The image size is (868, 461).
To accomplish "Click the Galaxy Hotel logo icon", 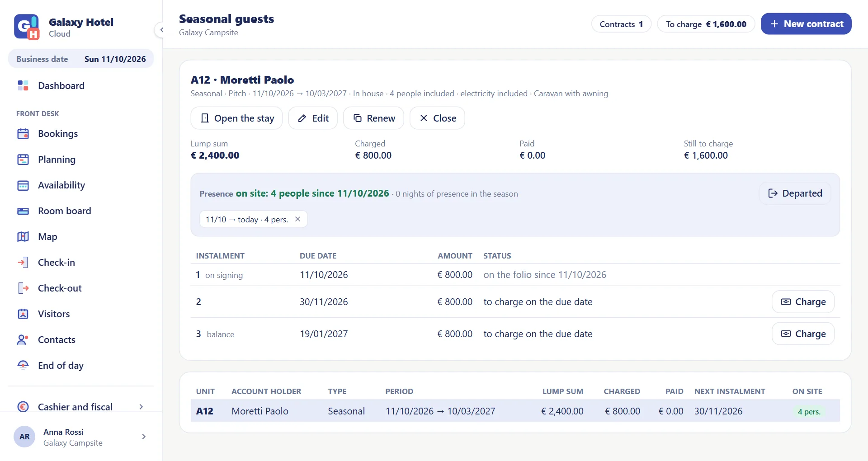I will coord(27,27).
